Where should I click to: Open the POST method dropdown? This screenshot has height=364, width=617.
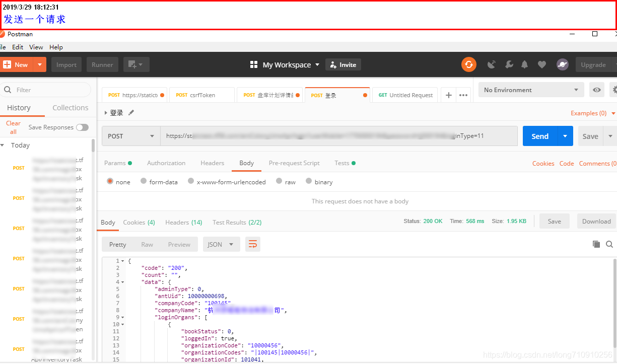click(131, 136)
